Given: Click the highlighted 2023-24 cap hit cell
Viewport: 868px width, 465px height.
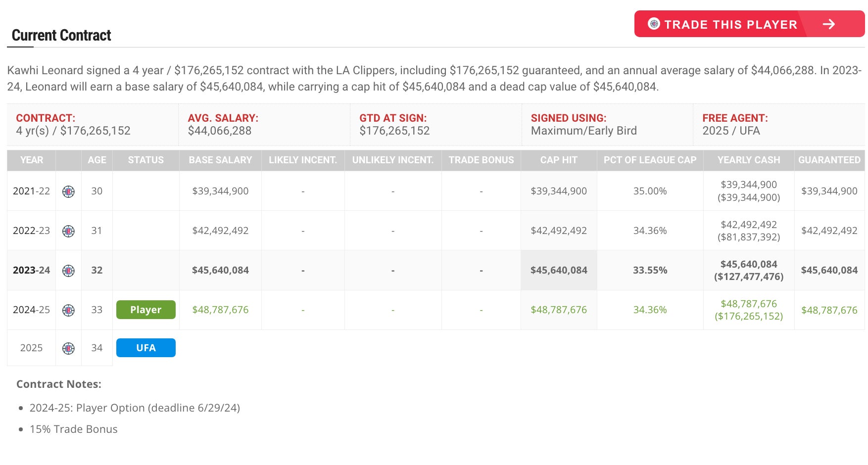Looking at the screenshot, I should 558,270.
